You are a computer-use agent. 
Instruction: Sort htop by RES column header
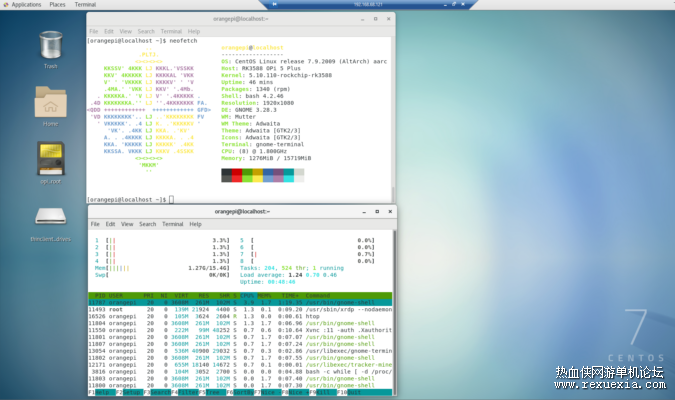[x=204, y=296]
